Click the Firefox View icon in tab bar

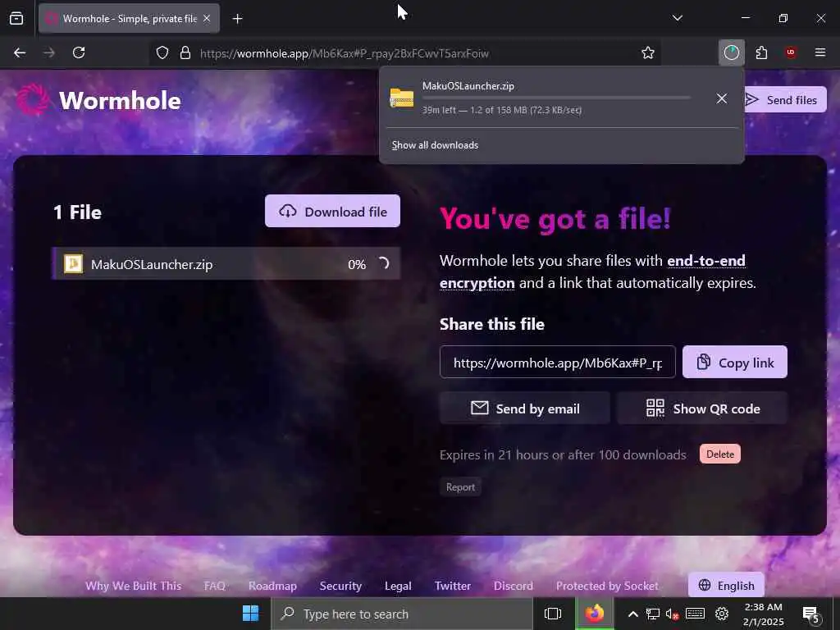click(16, 18)
